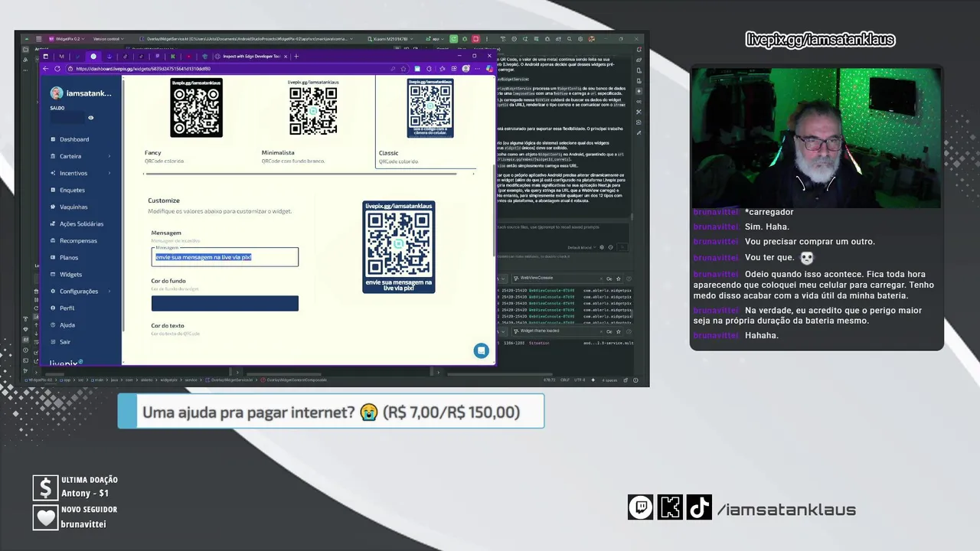Toggle balance visibility eye icon under SALDO

(90, 118)
